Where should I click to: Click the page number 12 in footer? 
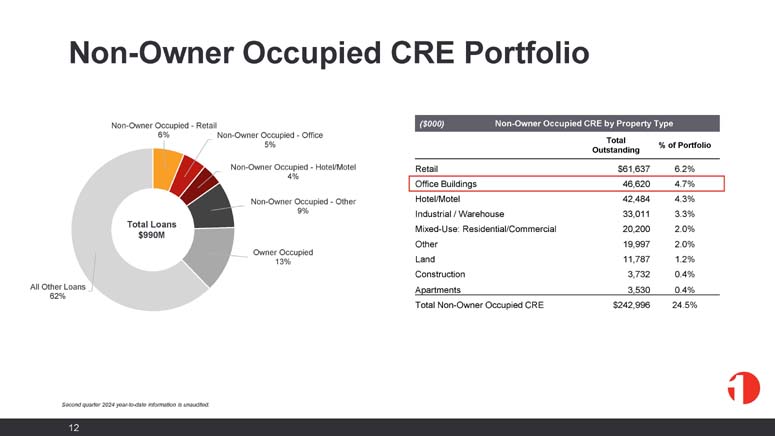click(74, 428)
